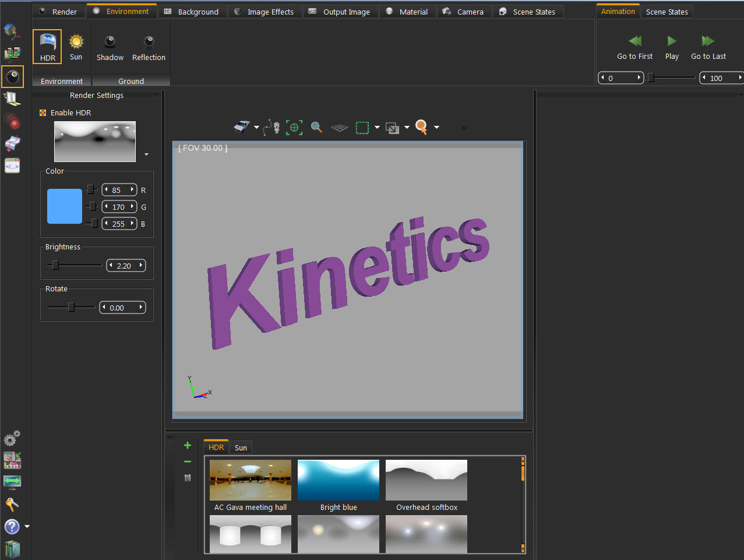744x560 pixels.
Task: Click the overlapping squares viewport icon
Action: (x=393, y=128)
